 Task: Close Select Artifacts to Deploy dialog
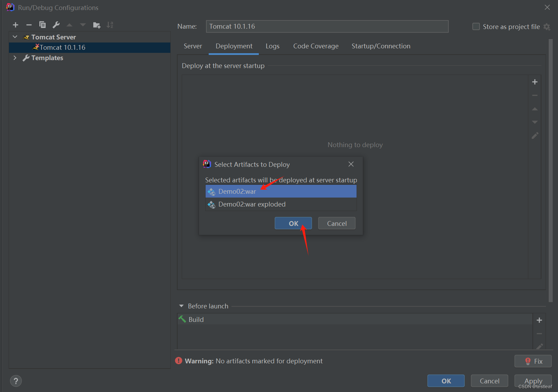tap(351, 164)
